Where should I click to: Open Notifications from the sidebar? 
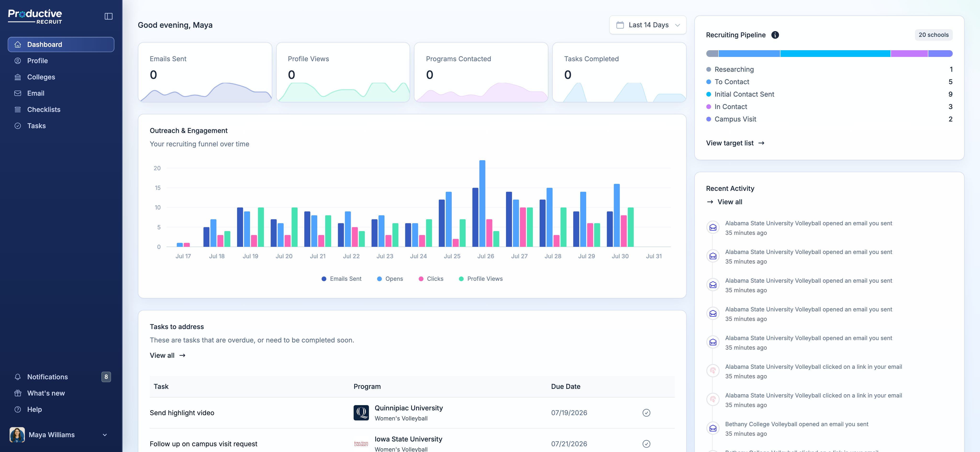pyautogui.click(x=61, y=377)
